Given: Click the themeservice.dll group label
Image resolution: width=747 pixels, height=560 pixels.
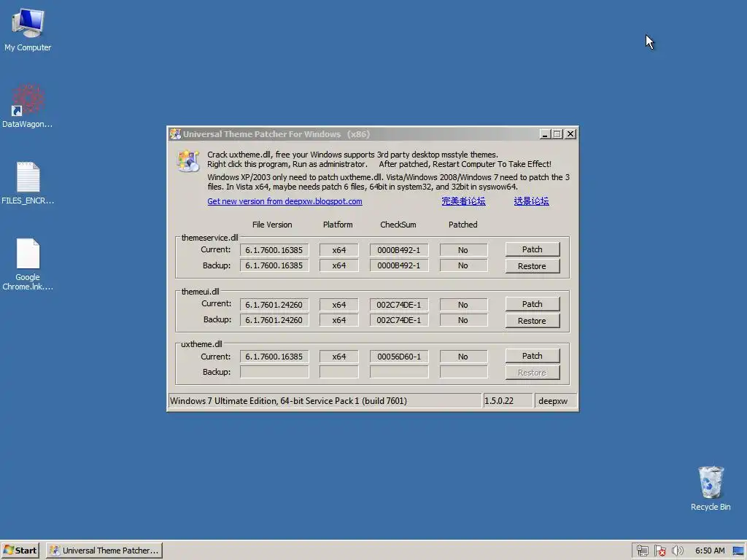Looking at the screenshot, I should coord(209,238).
